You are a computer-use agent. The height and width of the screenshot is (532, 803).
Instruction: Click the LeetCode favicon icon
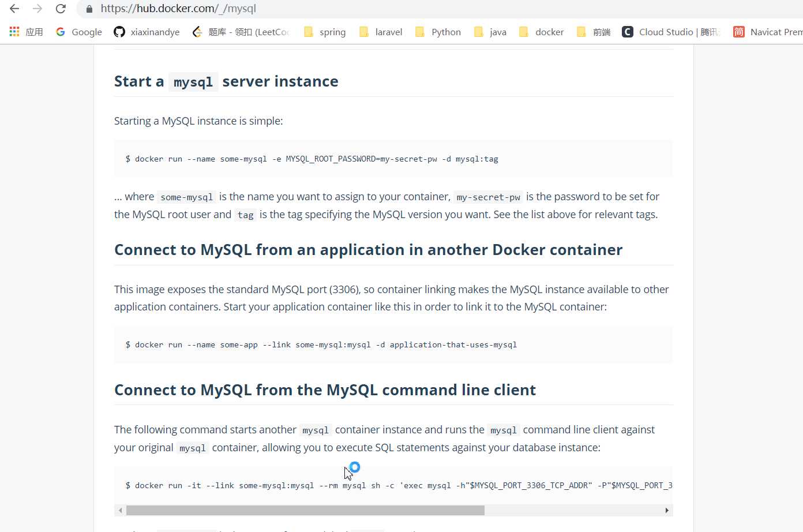coord(197,32)
